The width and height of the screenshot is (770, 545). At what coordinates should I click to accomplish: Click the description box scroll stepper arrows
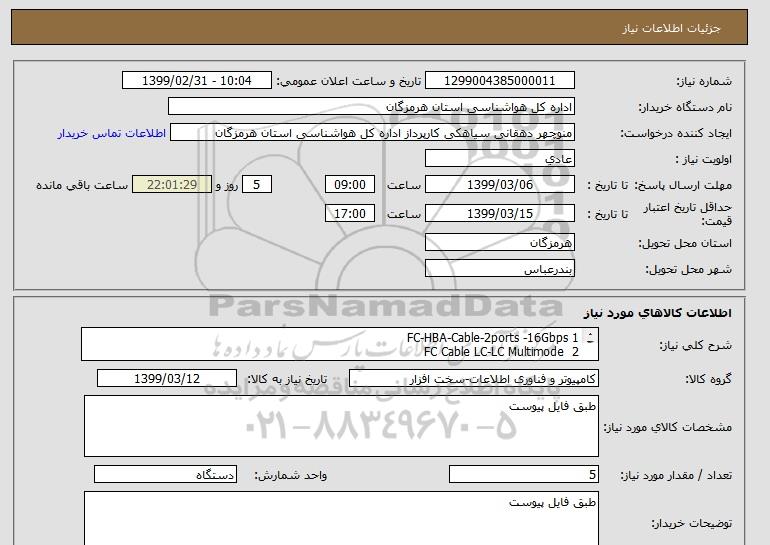coord(590,338)
